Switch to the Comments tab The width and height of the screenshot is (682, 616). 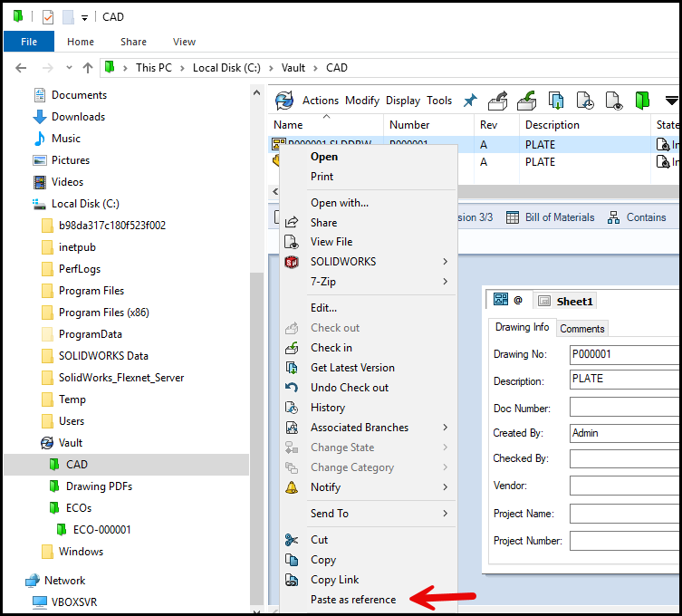click(x=582, y=329)
